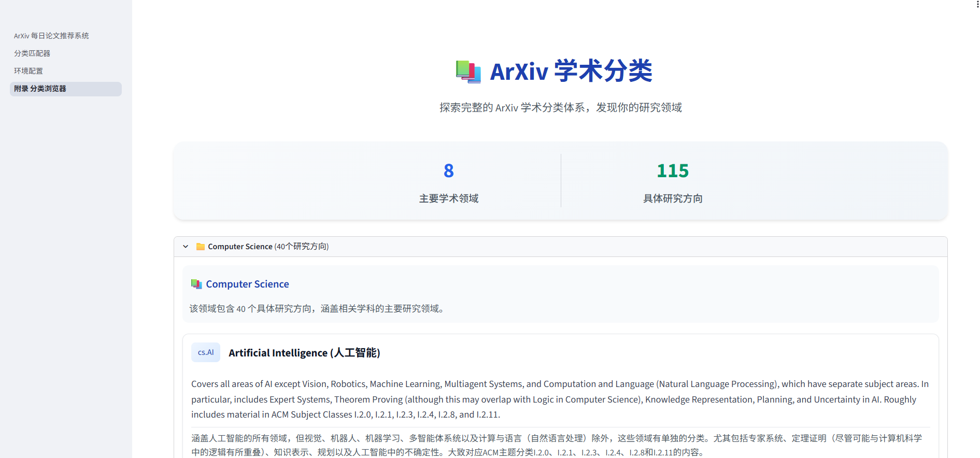The image size is (980, 458).
Task: Click the folder icon beside Computer Science
Action: [x=201, y=247]
